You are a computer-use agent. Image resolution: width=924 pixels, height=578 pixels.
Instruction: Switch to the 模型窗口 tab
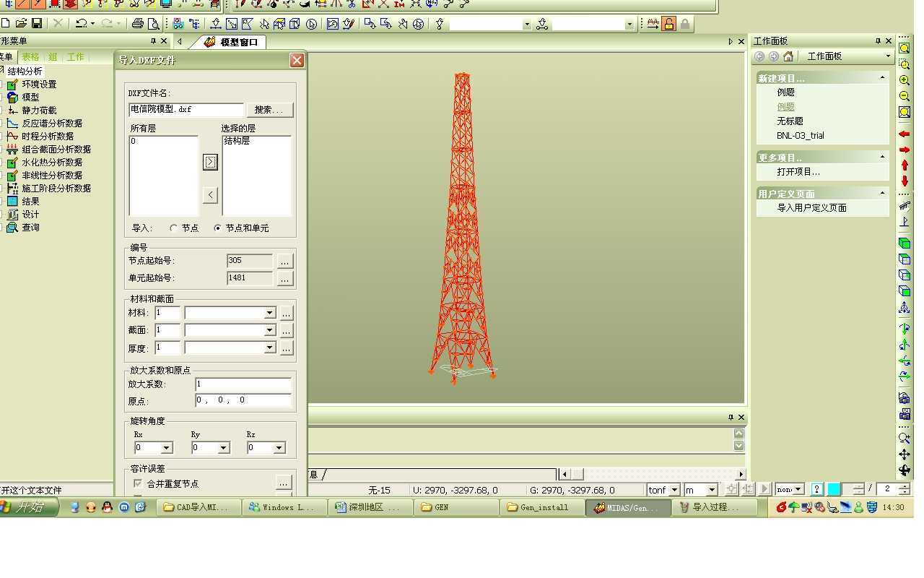pyautogui.click(x=232, y=42)
